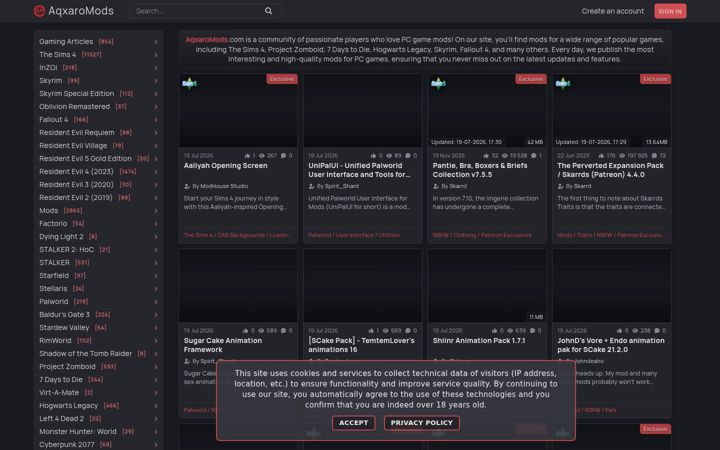Click the comments icon on Aaliyah Opening Screen
Image resolution: width=720 pixels, height=450 pixels.
click(x=283, y=156)
